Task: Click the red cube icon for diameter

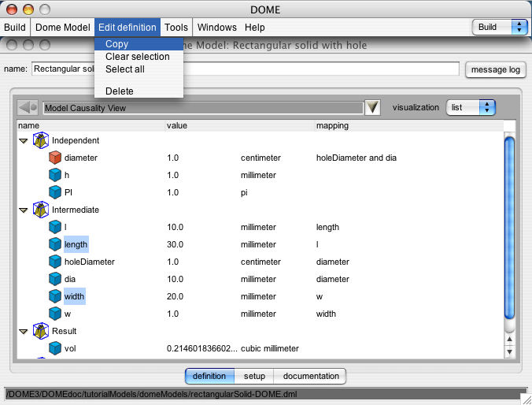Action: coord(55,158)
